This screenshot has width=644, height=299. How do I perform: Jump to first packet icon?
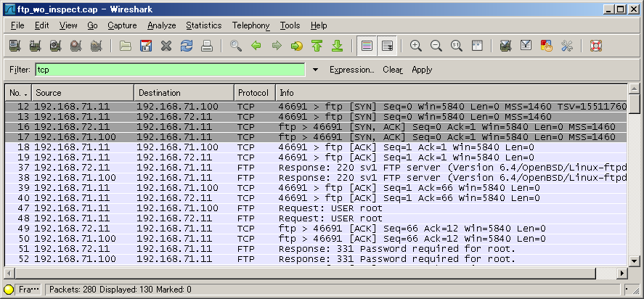[x=317, y=46]
